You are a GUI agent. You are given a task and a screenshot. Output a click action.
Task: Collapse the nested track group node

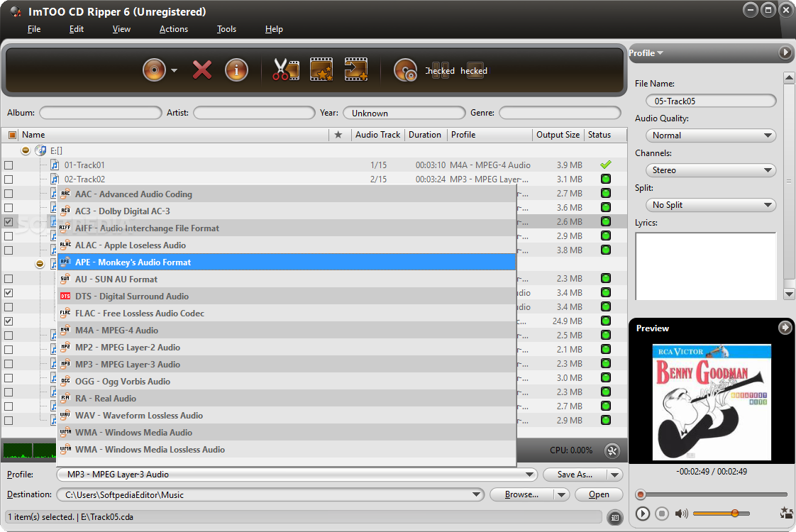point(40,264)
